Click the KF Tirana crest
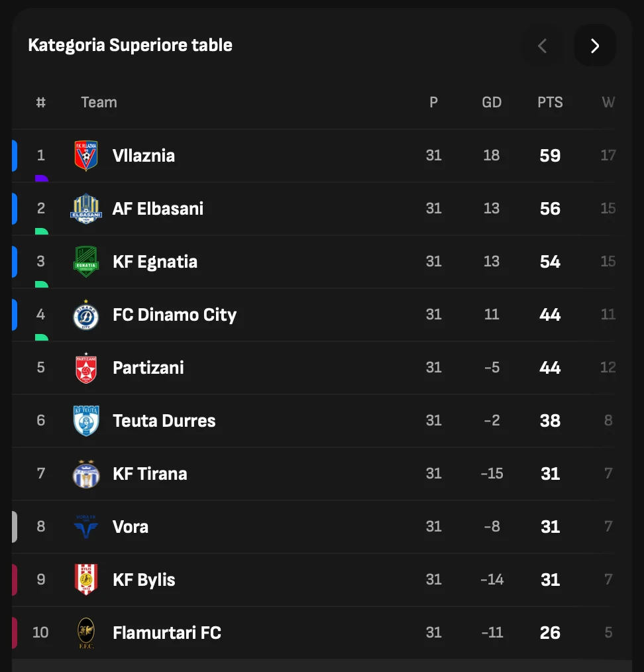The image size is (644, 672). point(86,474)
